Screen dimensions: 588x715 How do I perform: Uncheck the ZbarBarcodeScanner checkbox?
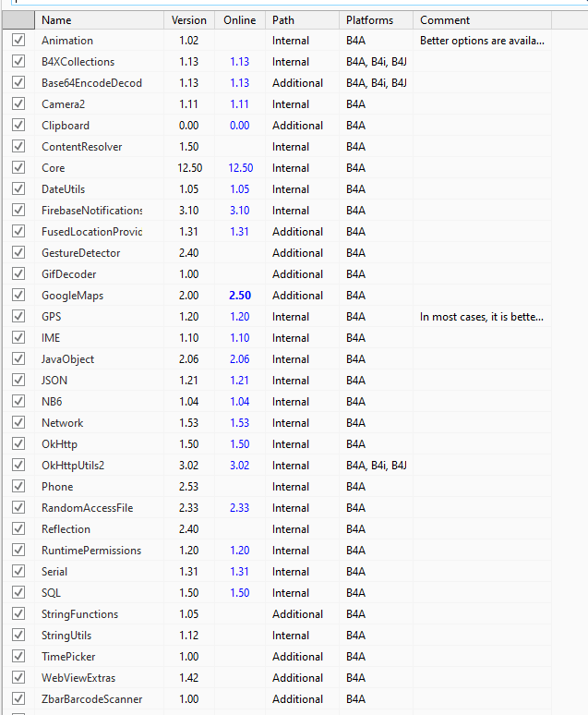coord(18,699)
